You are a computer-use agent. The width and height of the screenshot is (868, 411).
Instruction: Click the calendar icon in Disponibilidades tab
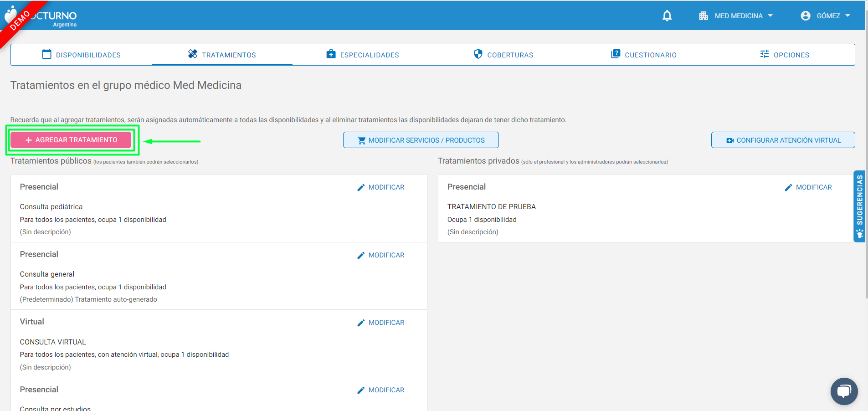click(x=46, y=54)
